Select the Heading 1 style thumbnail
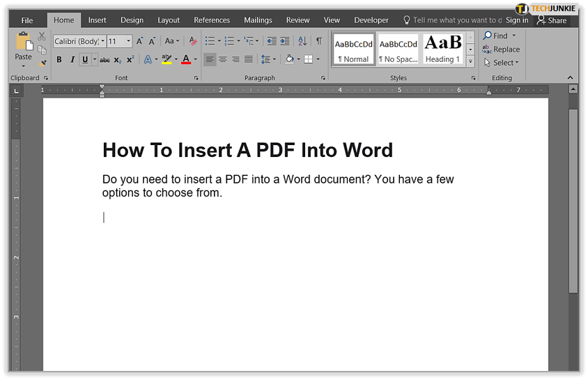 (442, 50)
